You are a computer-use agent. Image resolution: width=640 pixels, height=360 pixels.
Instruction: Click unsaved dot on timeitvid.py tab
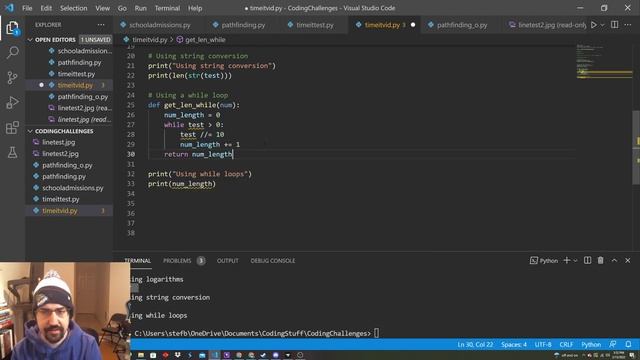(x=413, y=25)
